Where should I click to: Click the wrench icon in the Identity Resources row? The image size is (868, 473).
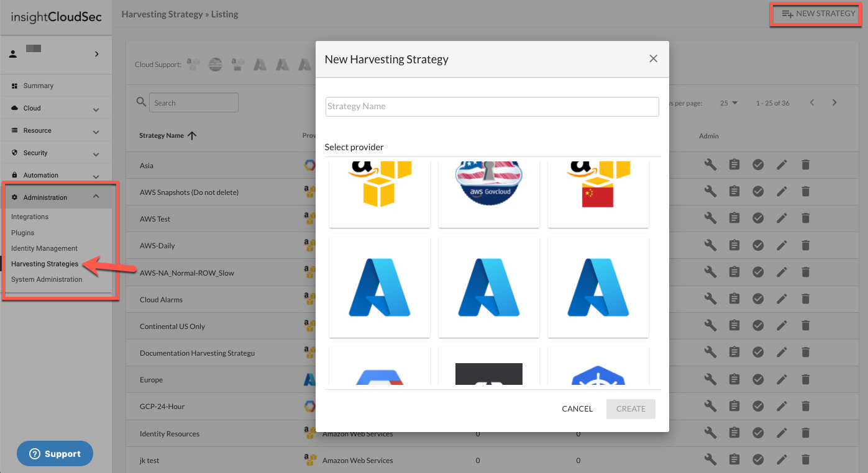point(710,433)
